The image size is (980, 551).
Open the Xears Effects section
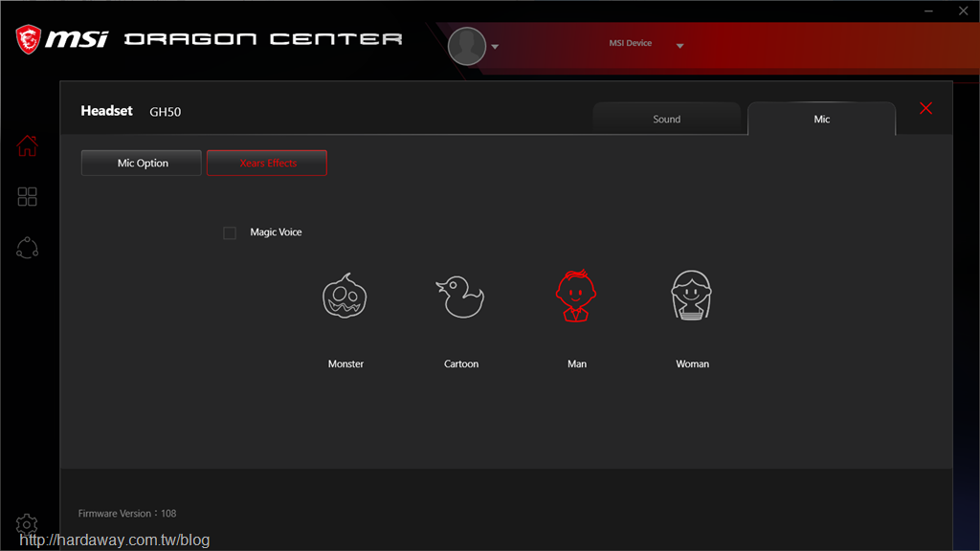tap(267, 163)
